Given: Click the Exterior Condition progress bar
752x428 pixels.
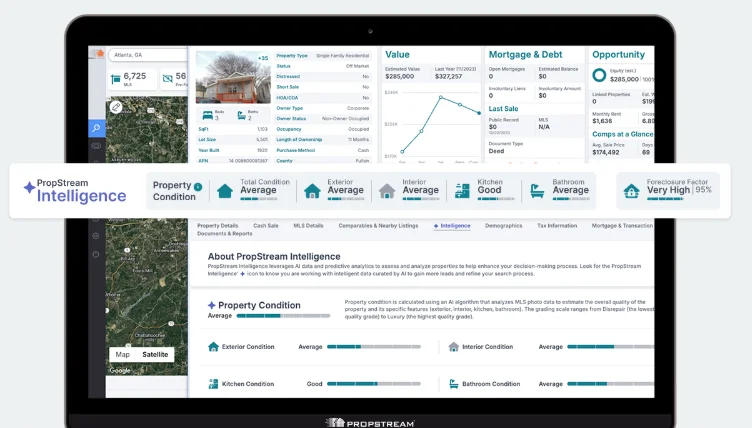Looking at the screenshot, I should coord(374,346).
